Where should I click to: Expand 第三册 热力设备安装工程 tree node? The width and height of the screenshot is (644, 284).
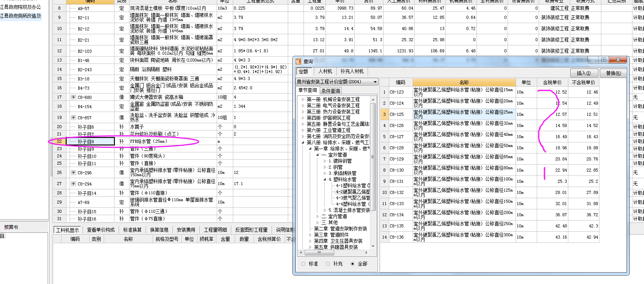(x=303, y=112)
